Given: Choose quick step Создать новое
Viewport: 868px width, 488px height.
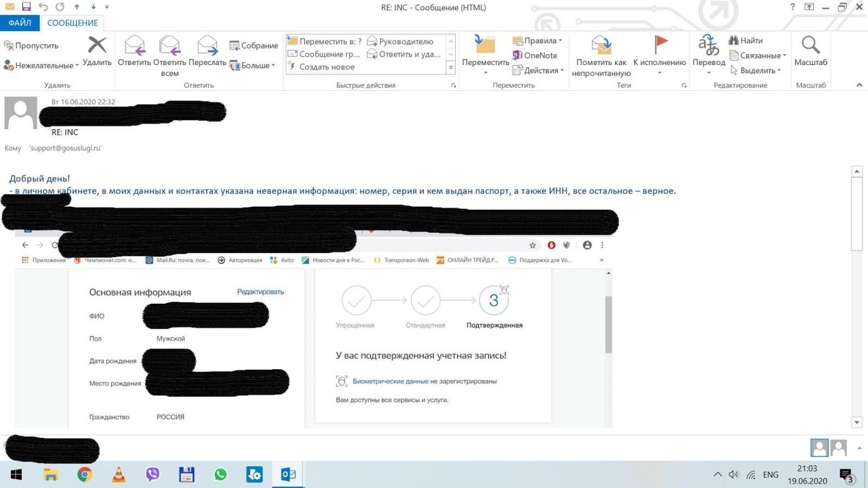Looking at the screenshot, I should pos(321,67).
